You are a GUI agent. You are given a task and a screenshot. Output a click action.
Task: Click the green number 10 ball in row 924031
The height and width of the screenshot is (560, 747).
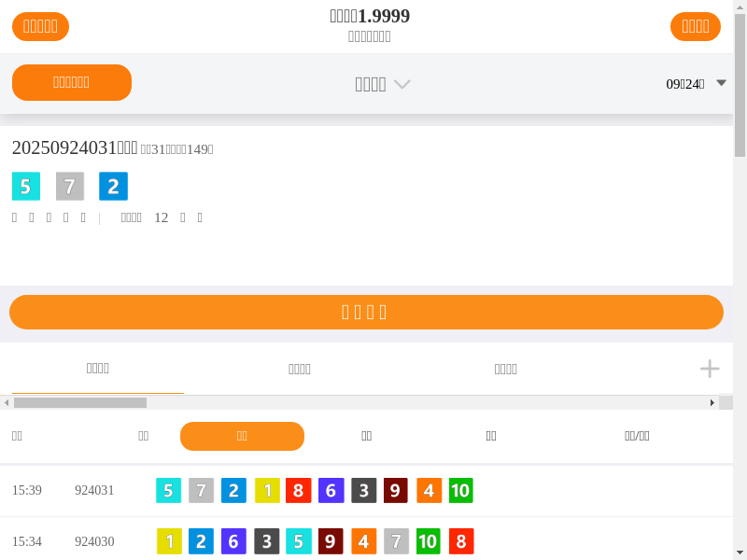pyautogui.click(x=460, y=491)
